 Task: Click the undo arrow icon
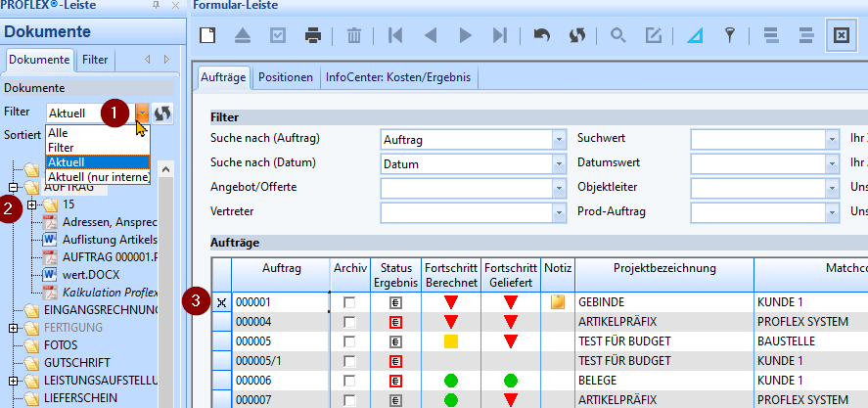[541, 36]
